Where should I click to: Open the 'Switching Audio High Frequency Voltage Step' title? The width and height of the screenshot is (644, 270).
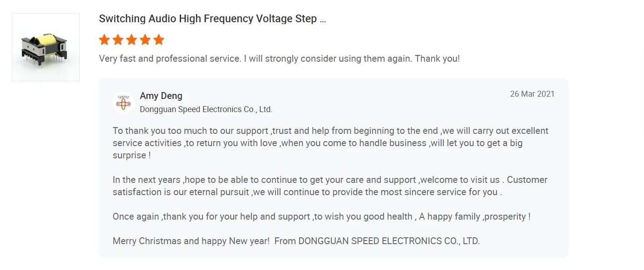208,19
